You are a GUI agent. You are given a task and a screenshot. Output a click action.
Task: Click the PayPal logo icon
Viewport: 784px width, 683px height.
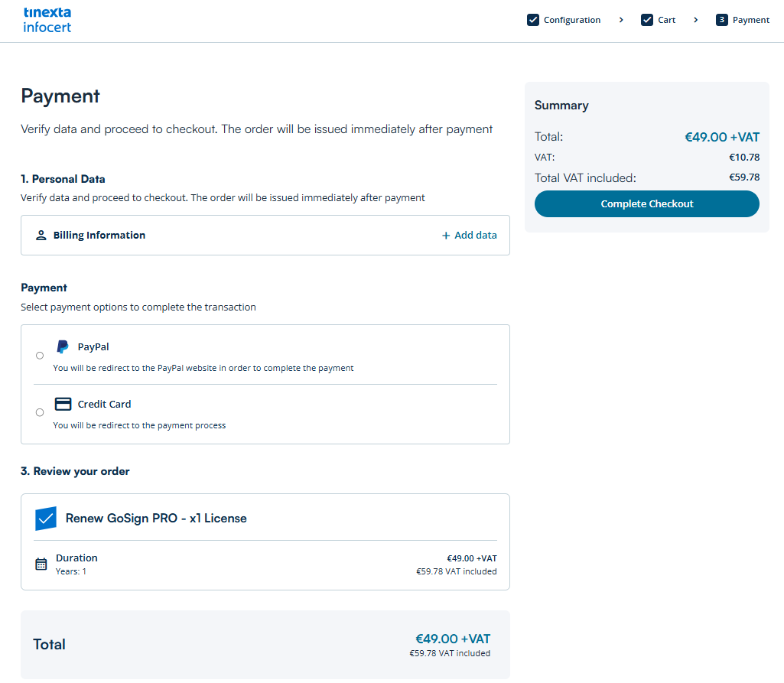63,347
